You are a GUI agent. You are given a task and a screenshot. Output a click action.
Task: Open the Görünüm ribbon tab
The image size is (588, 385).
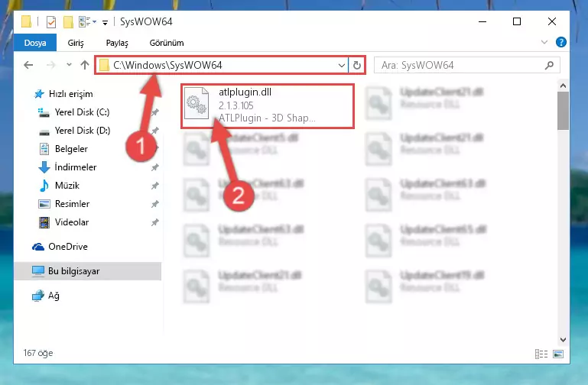(x=167, y=43)
